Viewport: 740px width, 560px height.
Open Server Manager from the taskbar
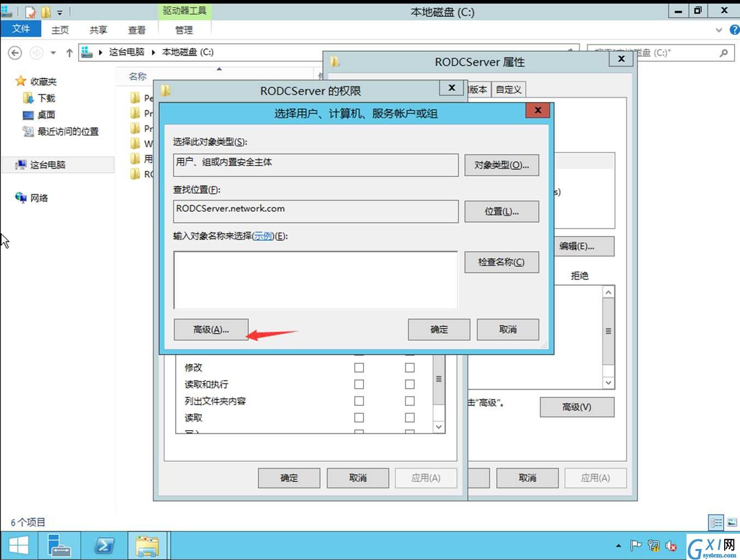tap(59, 546)
